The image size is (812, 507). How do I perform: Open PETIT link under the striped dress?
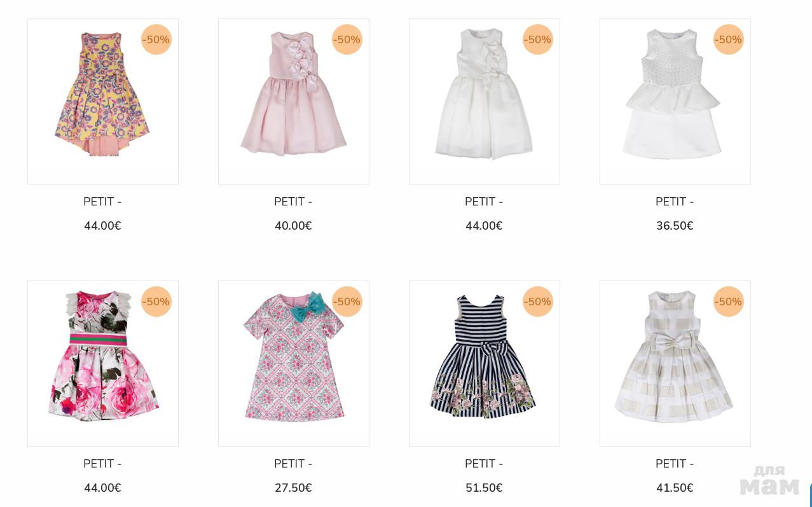484,464
